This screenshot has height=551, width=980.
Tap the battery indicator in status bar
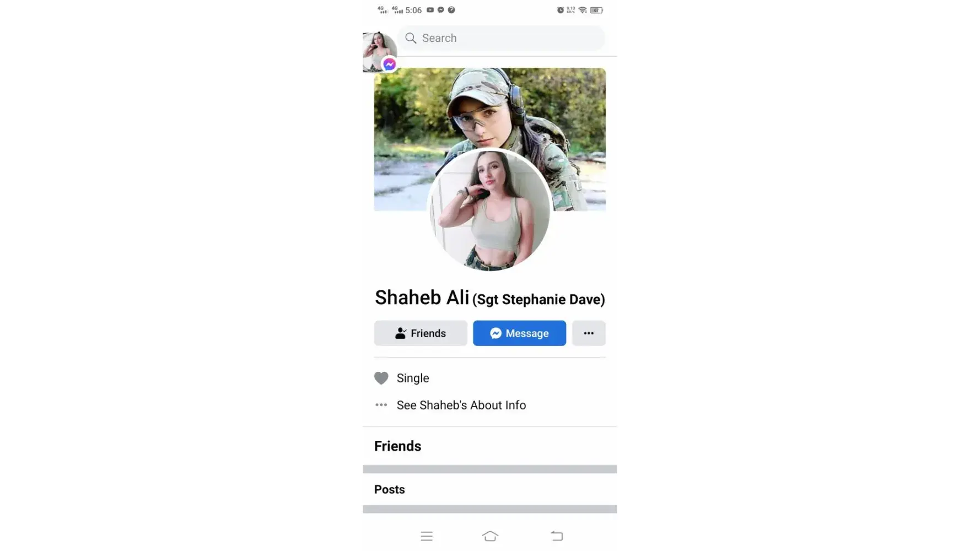click(596, 10)
